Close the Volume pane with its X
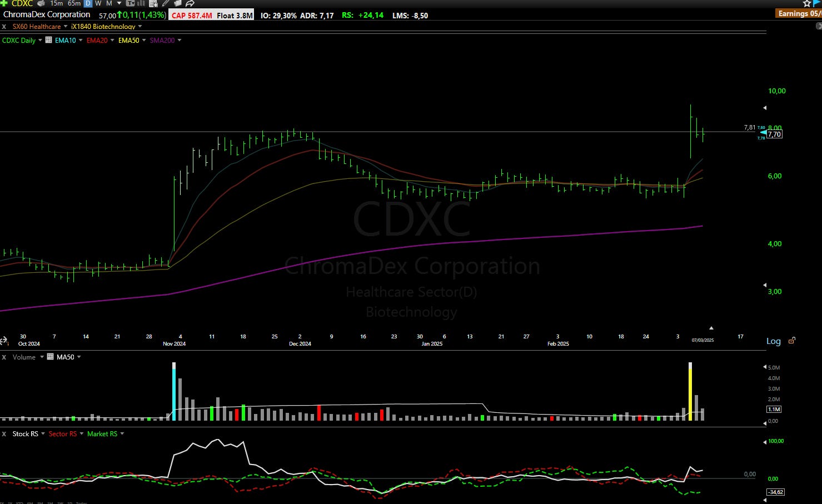 click(4, 357)
